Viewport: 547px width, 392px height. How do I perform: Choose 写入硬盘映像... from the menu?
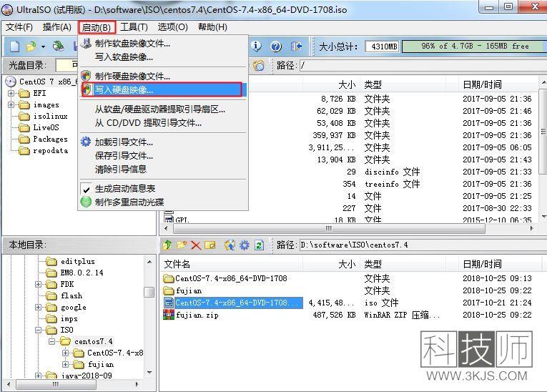click(x=164, y=89)
